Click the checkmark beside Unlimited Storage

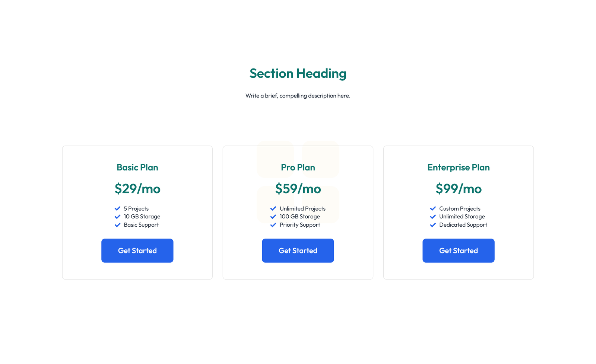(433, 216)
